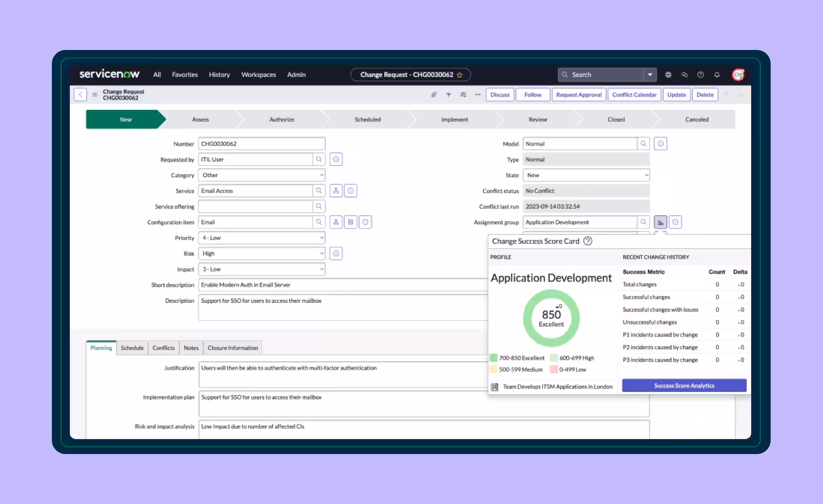
Task: Switch to the Closure Information tab
Action: point(233,348)
